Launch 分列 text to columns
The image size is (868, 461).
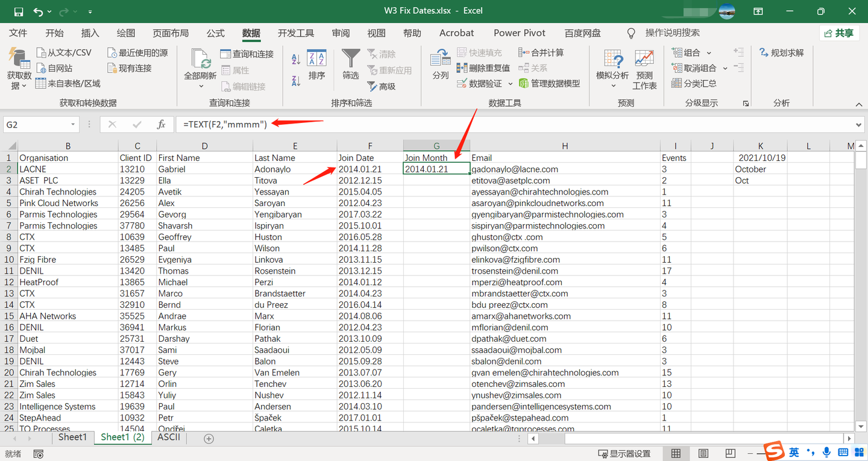(441, 65)
